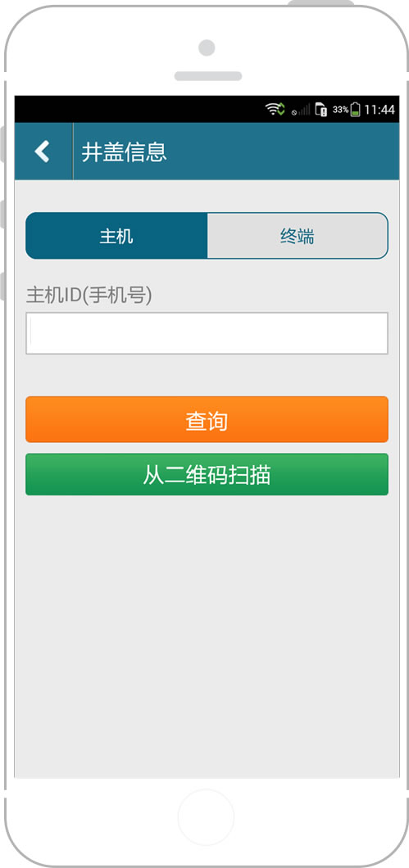
Task: Tap the back arrow in header
Action: pos(43,151)
